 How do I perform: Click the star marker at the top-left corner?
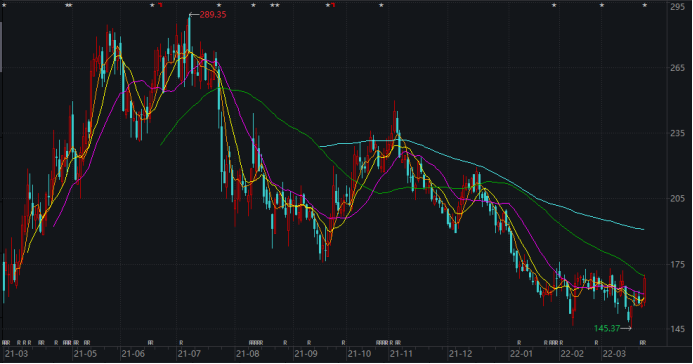click(x=4, y=5)
